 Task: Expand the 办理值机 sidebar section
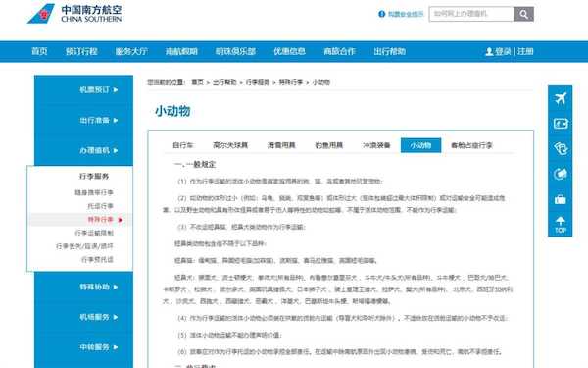[x=83, y=150]
